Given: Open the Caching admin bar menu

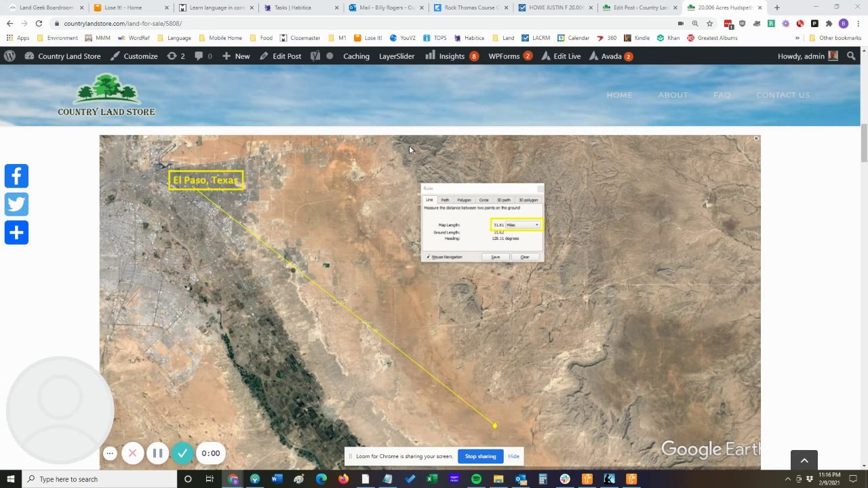Looking at the screenshot, I should 356,56.
